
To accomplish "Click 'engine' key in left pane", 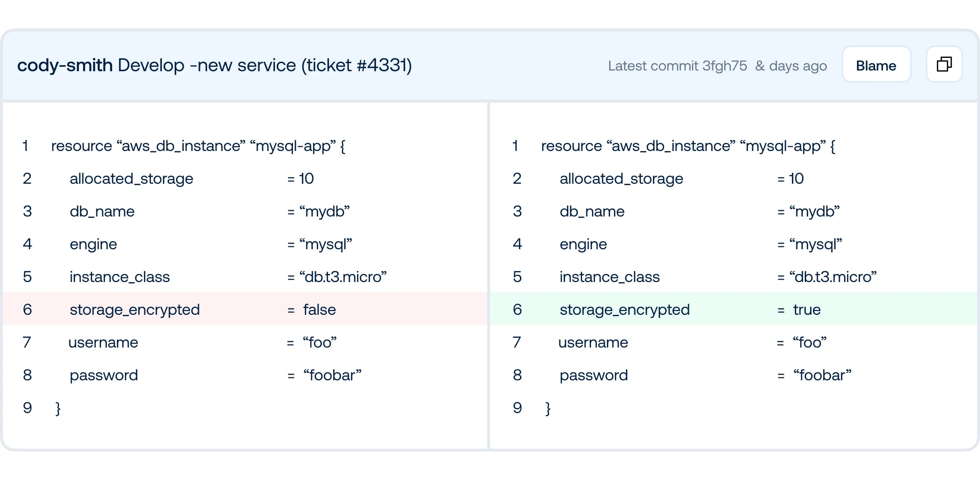I will pyautogui.click(x=94, y=245).
